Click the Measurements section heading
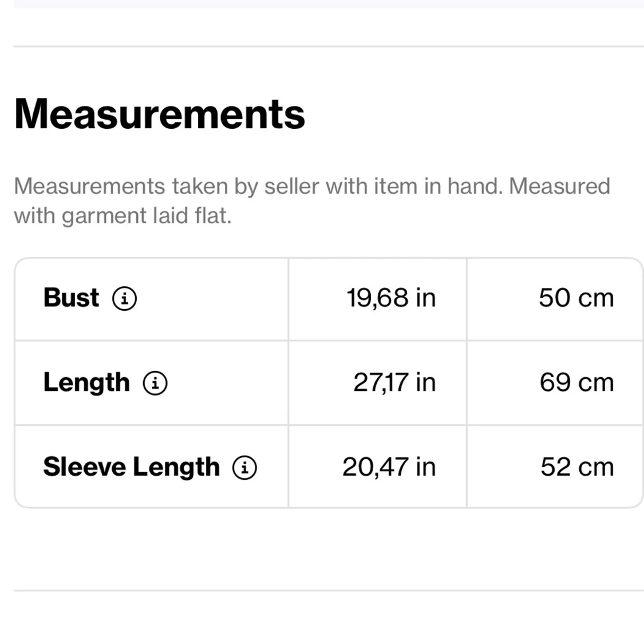 tap(160, 114)
